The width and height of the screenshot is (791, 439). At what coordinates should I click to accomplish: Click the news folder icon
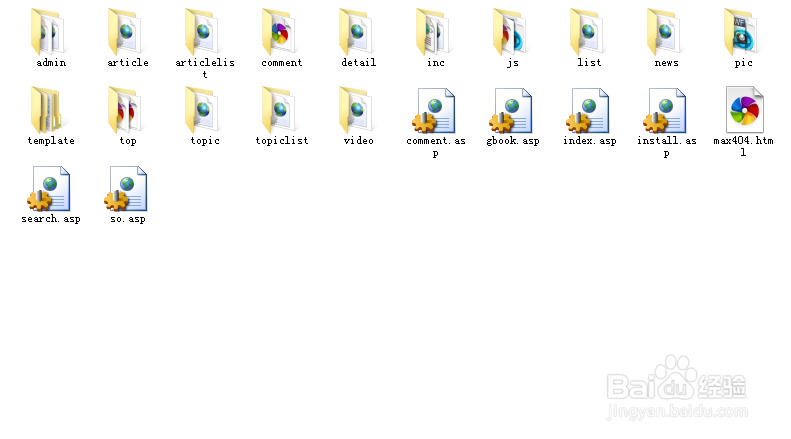tap(665, 32)
